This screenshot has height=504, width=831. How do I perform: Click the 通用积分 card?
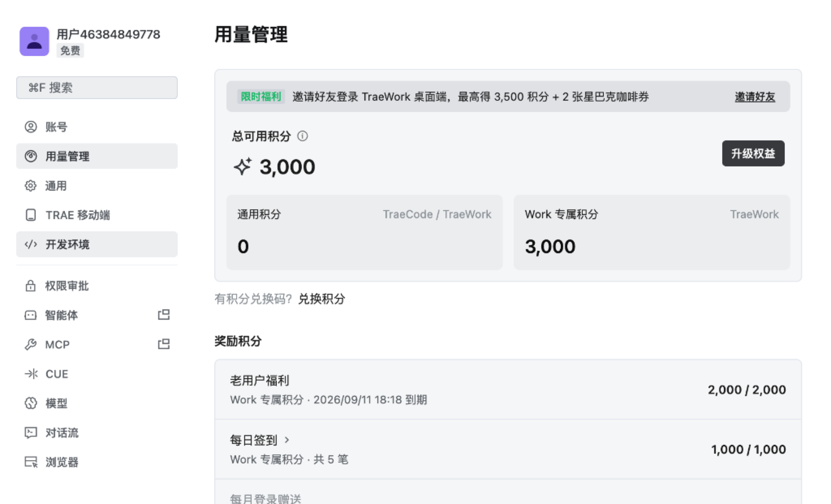click(364, 233)
